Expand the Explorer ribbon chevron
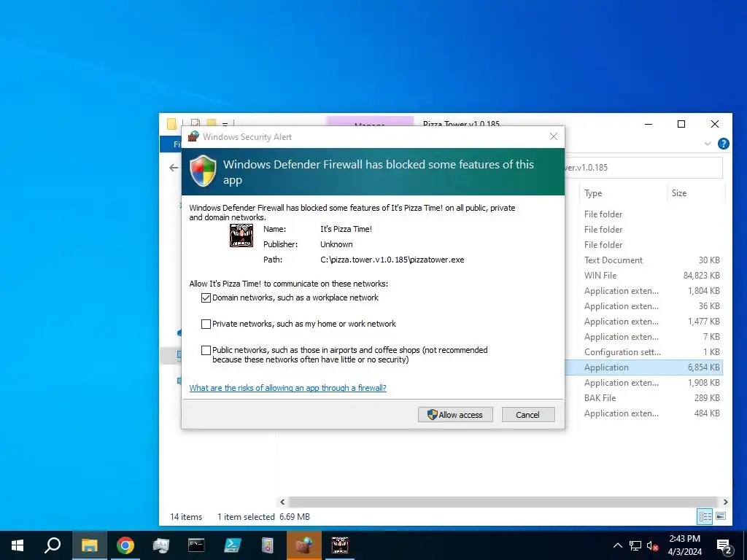This screenshot has height=560, width=747. tap(708, 144)
